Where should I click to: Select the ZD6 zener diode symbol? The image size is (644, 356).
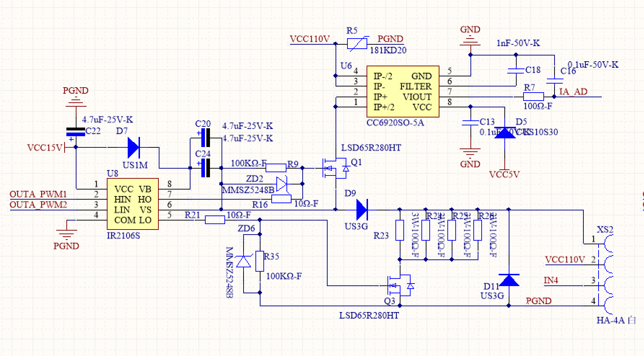click(244, 261)
